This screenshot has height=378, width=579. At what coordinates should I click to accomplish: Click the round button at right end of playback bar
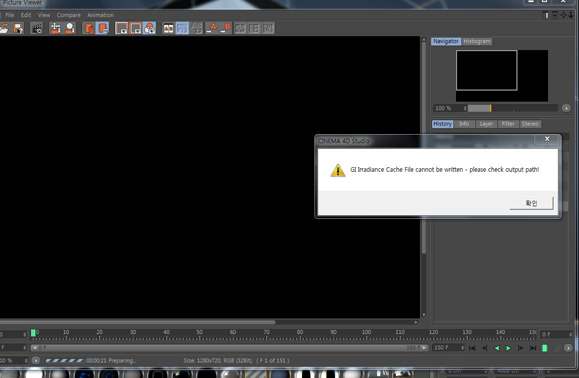click(x=568, y=348)
